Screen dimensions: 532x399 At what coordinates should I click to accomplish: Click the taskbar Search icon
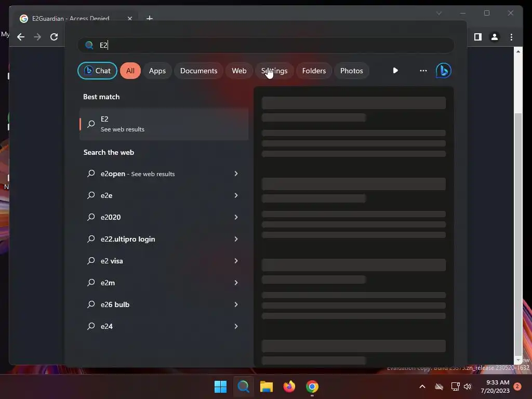click(x=243, y=387)
